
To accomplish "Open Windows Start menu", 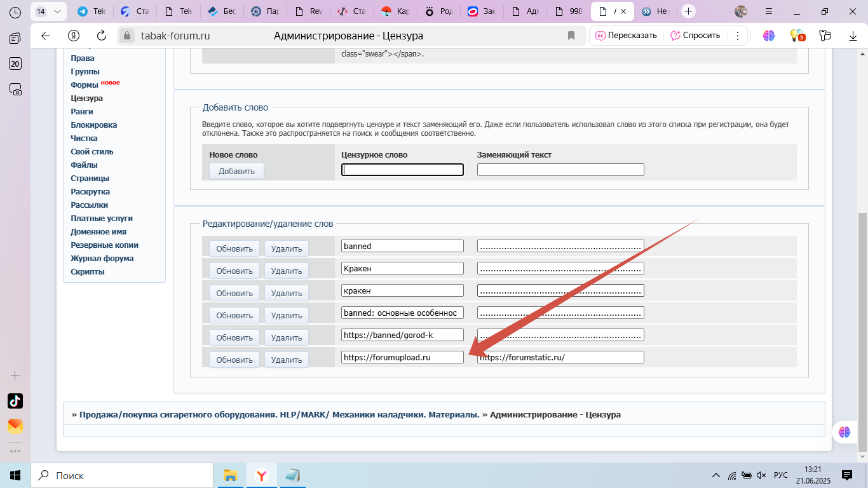I will [x=15, y=475].
